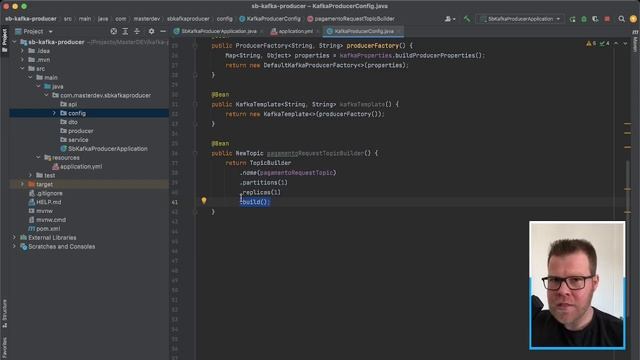The image size is (640, 360).
Task: Select the dto package in tree
Action: pyautogui.click(x=73, y=122)
